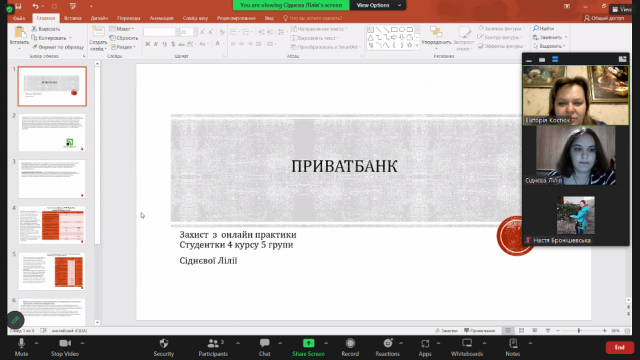
Task: Switch to the Design (Дизайн) tab
Action: pyautogui.click(x=99, y=18)
